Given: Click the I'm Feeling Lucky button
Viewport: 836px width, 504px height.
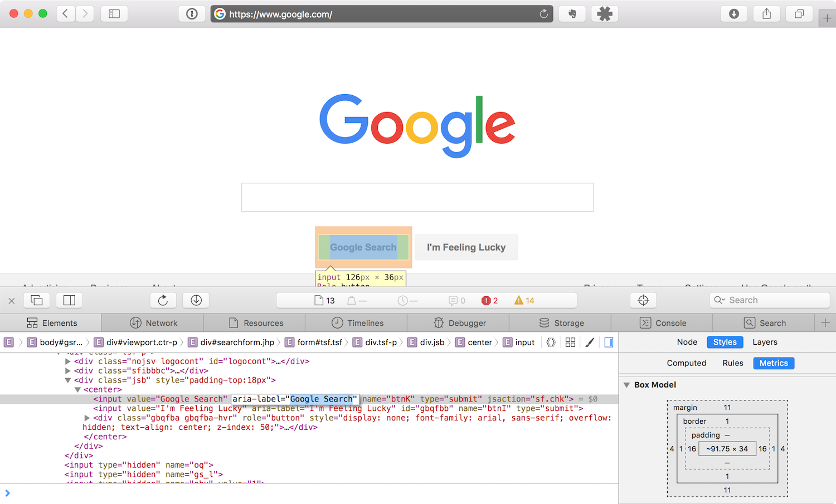Looking at the screenshot, I should pos(466,247).
